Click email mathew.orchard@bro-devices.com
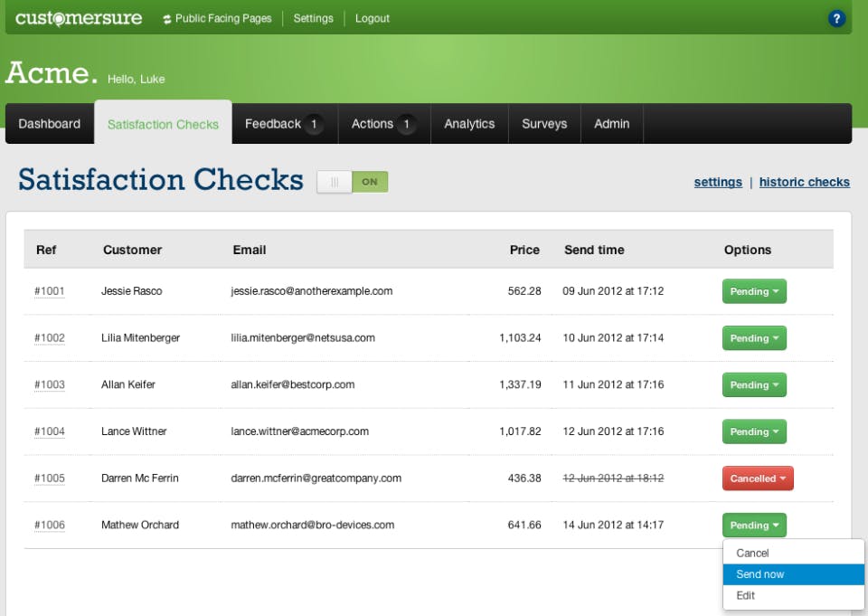 pyautogui.click(x=313, y=525)
